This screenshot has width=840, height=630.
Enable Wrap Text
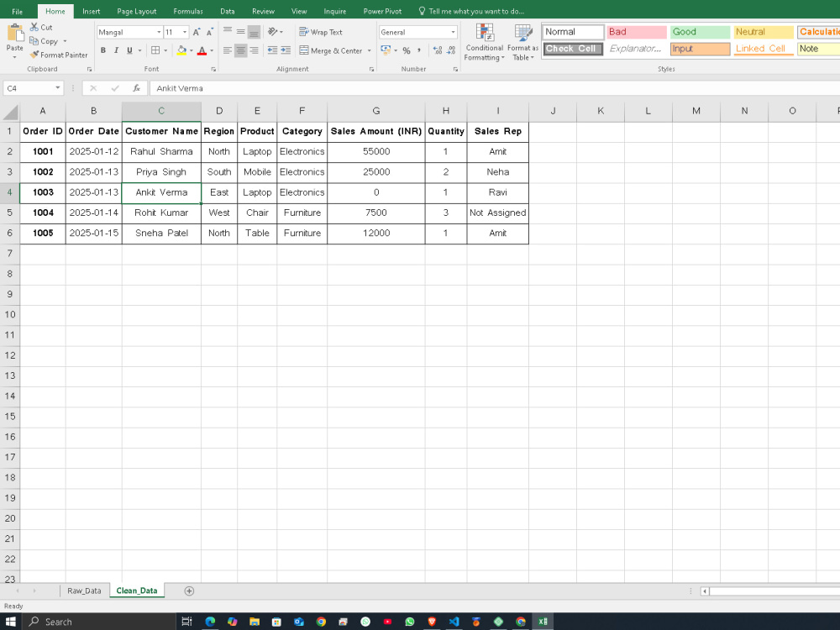tap(321, 32)
